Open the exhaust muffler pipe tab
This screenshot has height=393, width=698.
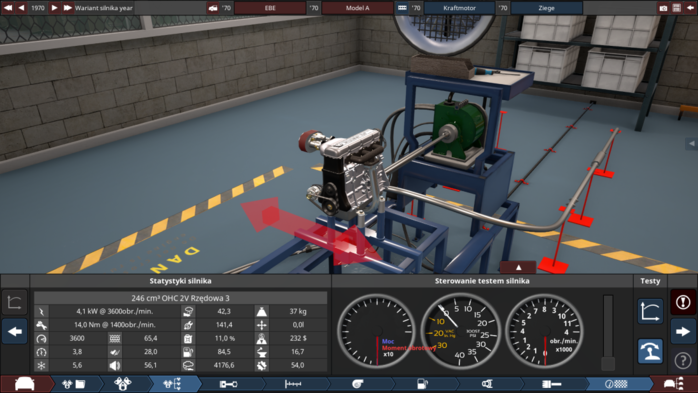(x=552, y=384)
